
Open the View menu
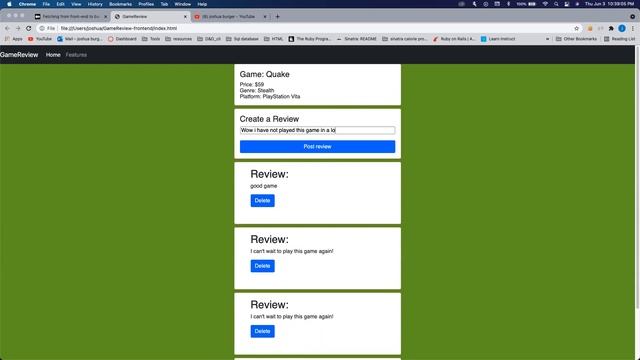coord(76,4)
